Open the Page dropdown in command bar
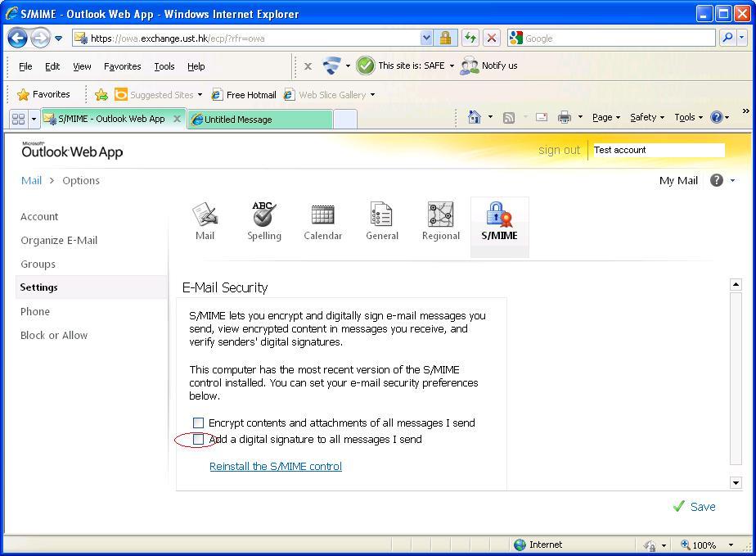756x556 pixels. pos(605,117)
